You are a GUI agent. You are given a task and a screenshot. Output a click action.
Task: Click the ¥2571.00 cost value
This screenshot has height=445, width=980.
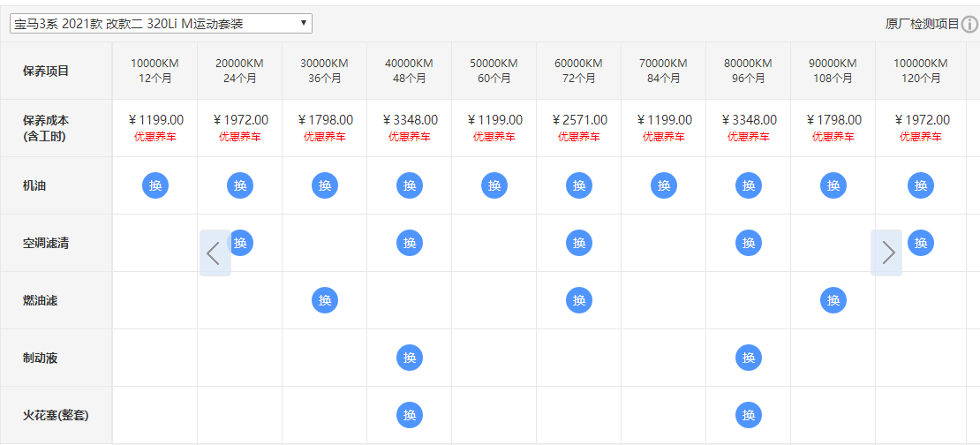point(579,120)
